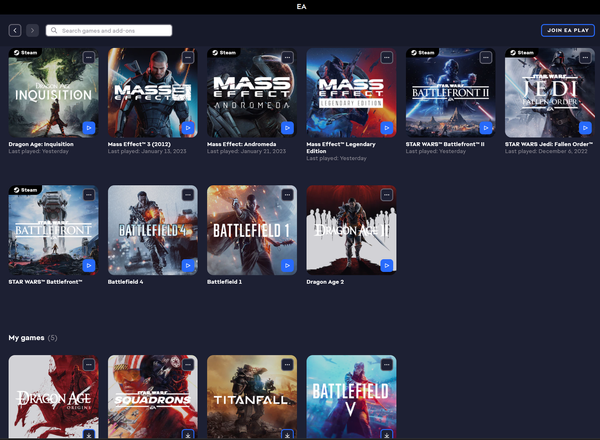
Task: Open options menu on Mass Effect: Andromeda
Action: click(x=287, y=57)
